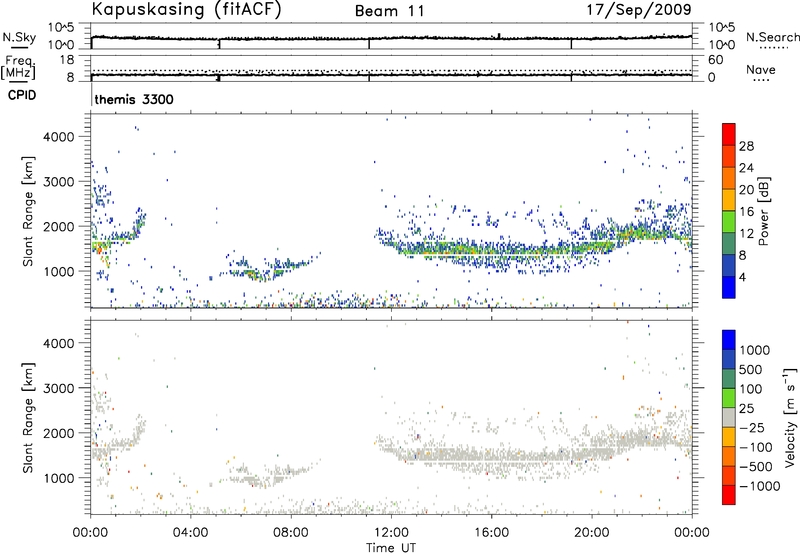The width and height of the screenshot is (800, 554).
Task: Pick the red top segment of power colorbar
Action: [x=729, y=134]
